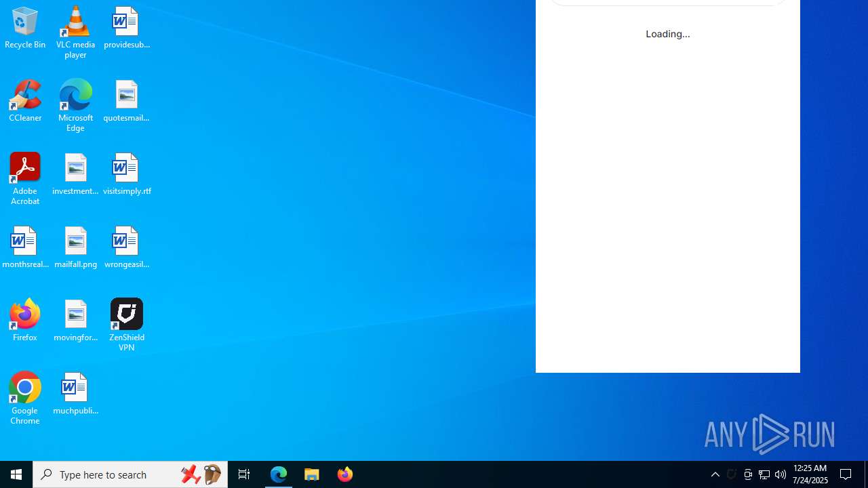Click the Show desktop strip at the taskbar's end
This screenshot has height=488, width=868.
pyautogui.click(x=866, y=474)
